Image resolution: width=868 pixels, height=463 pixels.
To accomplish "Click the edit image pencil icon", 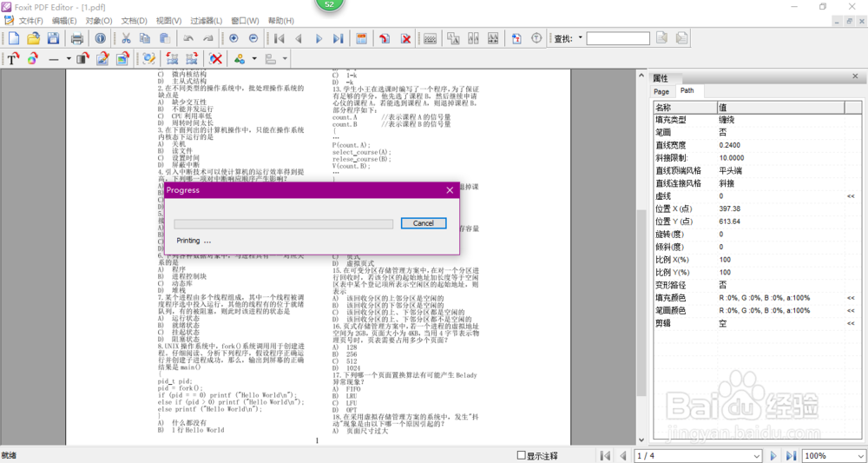I will [102, 58].
